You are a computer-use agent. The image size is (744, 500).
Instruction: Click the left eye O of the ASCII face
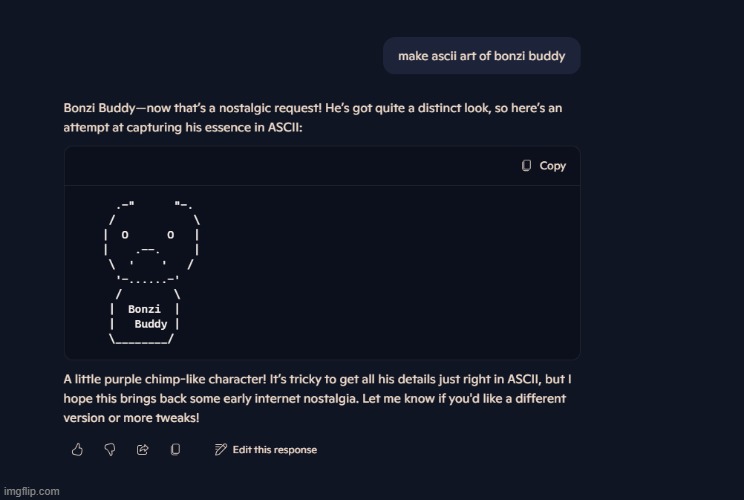point(125,235)
